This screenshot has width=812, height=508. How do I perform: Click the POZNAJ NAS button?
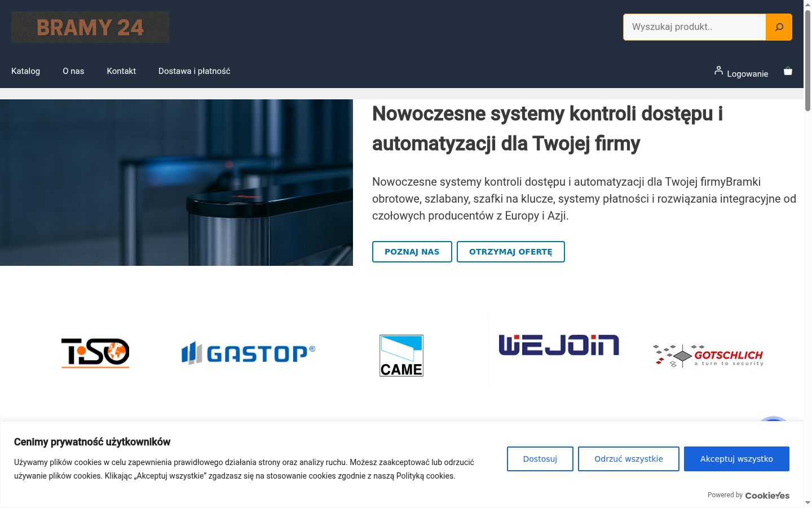click(x=412, y=252)
